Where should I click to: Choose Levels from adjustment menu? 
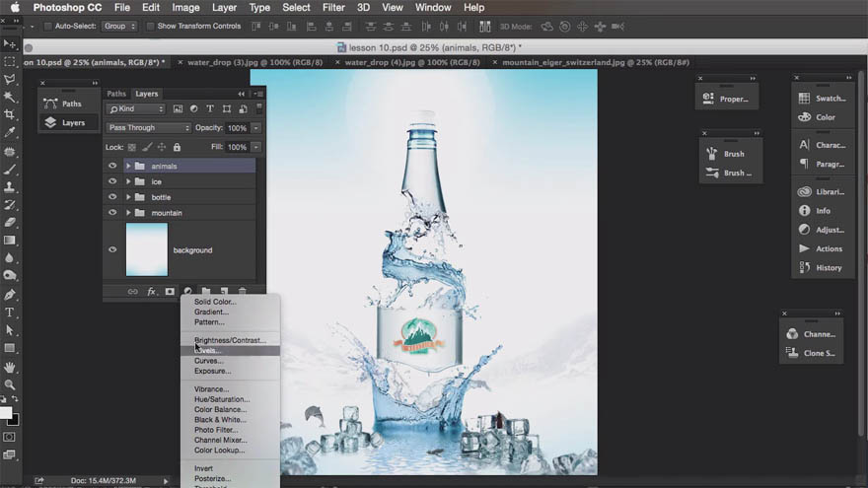click(x=230, y=351)
